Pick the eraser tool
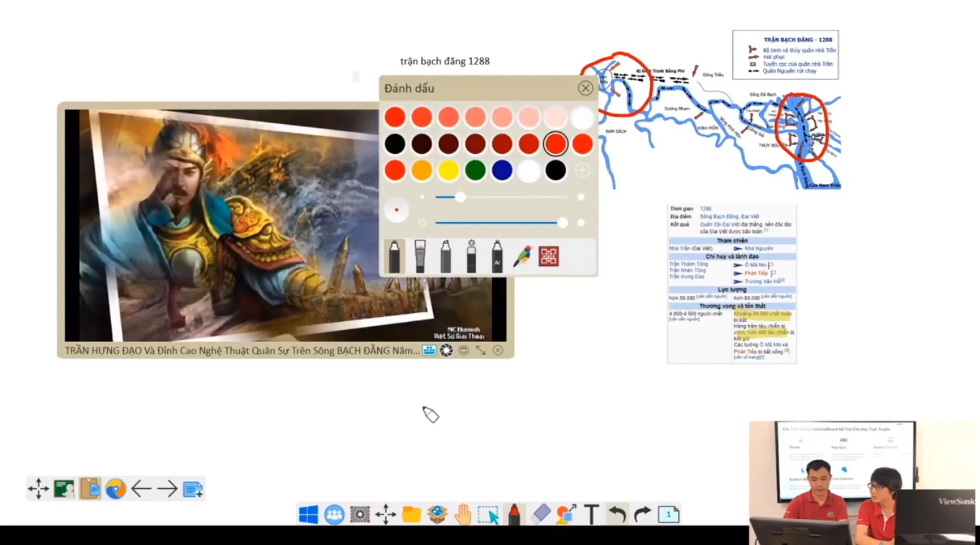 click(x=541, y=514)
